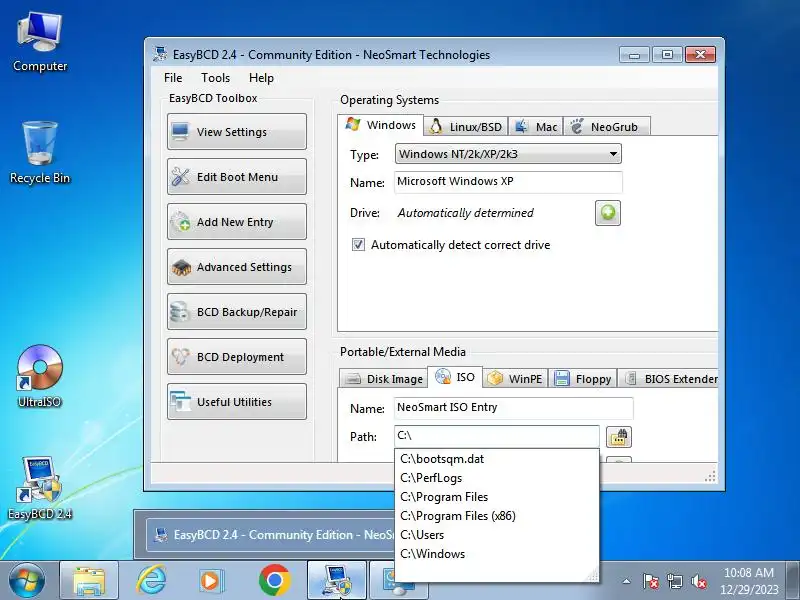The height and width of the screenshot is (600, 800).
Task: Open the Help menu
Action: point(261,78)
